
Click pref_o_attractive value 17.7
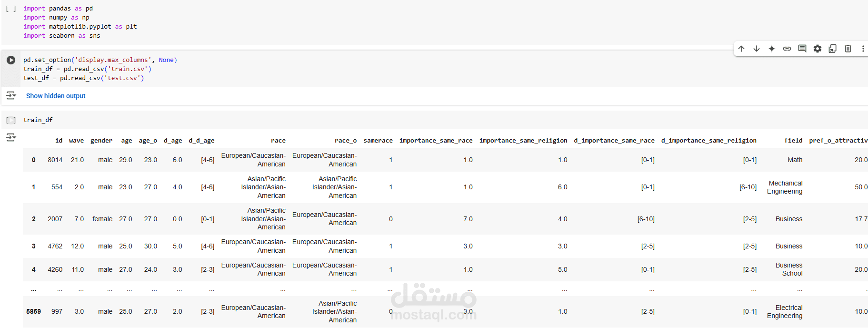861,219
